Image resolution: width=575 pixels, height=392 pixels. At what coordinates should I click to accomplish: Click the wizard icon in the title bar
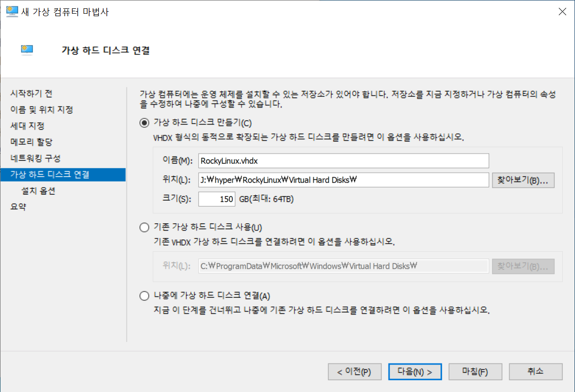click(12, 12)
